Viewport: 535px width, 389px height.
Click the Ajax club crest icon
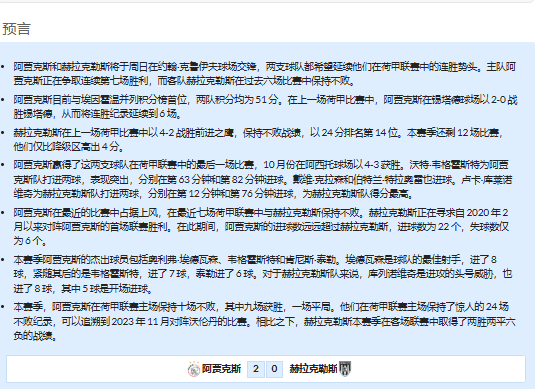[193, 369]
